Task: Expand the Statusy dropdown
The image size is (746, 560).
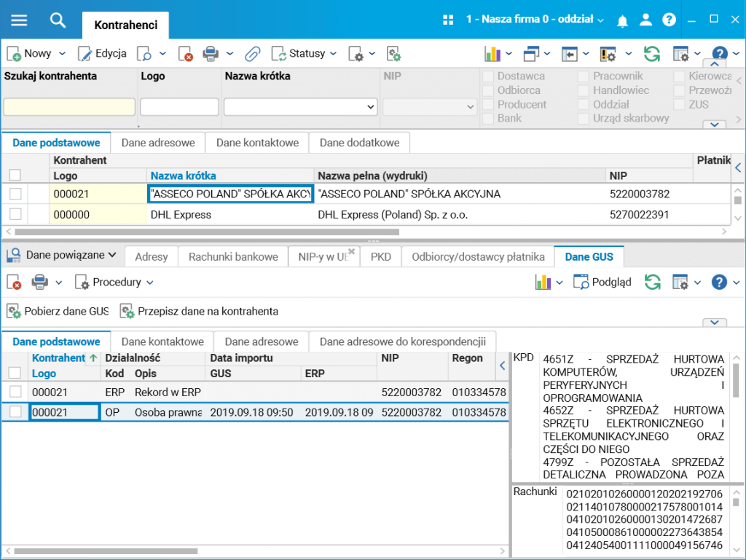Action: [305, 54]
